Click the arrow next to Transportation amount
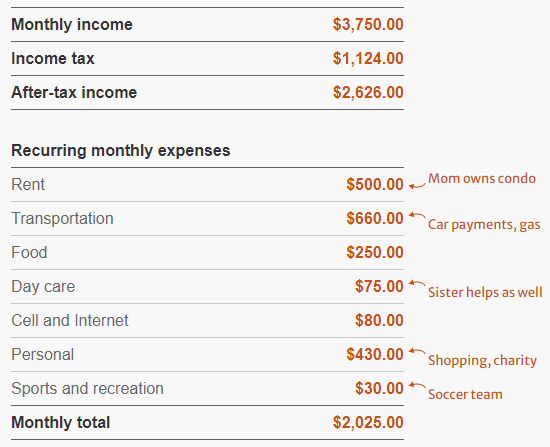Screen dimensions: 550x447 coord(417,215)
